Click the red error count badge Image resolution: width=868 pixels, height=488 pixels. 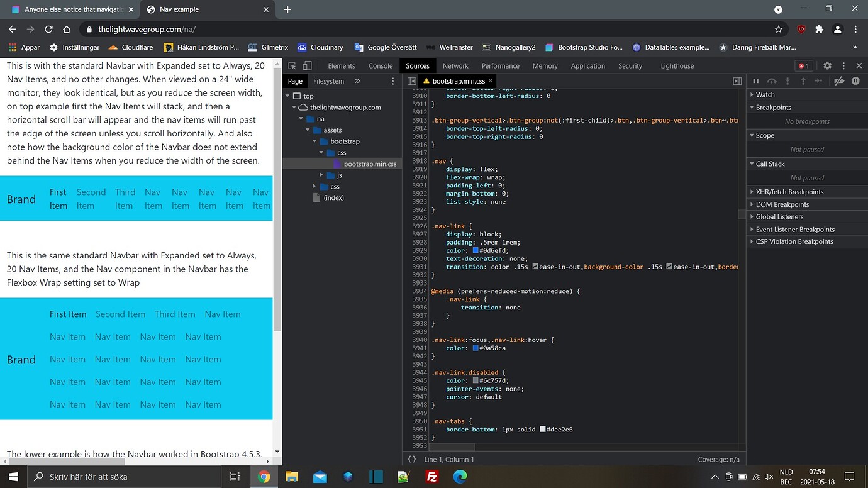click(804, 65)
